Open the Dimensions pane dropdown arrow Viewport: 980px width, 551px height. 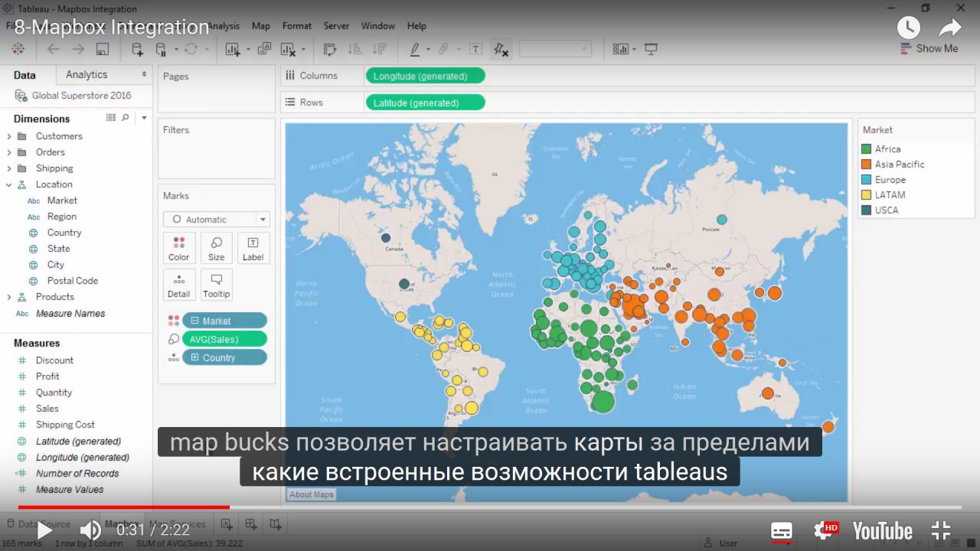[144, 118]
